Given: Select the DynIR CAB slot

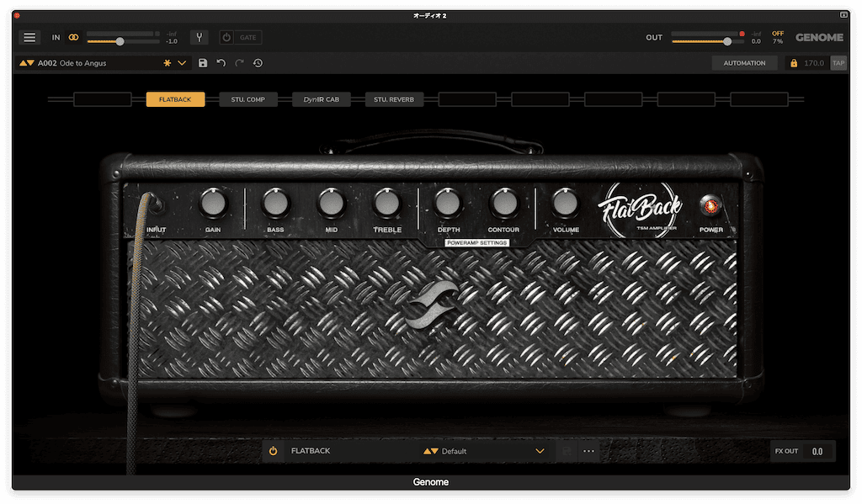Looking at the screenshot, I should pyautogui.click(x=321, y=99).
